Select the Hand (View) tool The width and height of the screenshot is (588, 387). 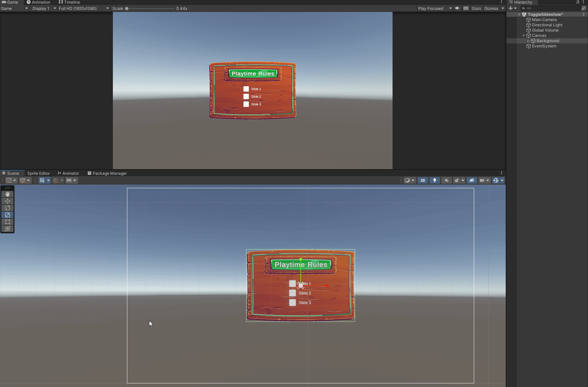coord(8,194)
